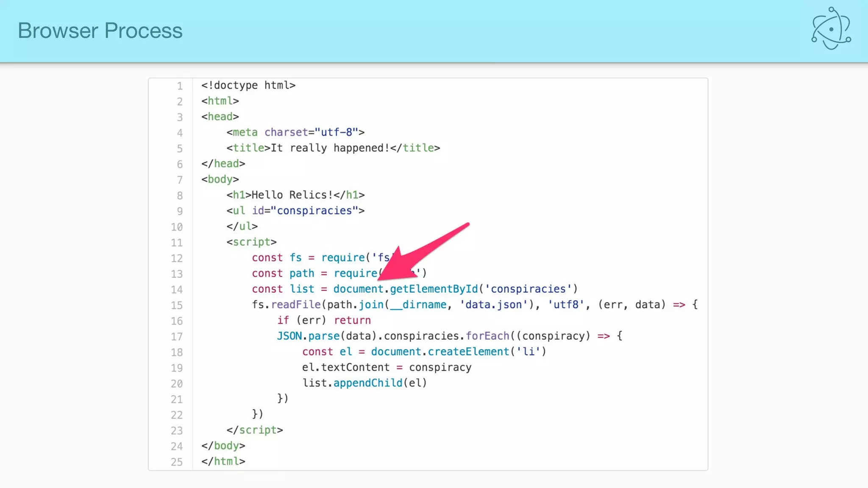Click the readFile function name
This screenshot has height=488, width=868.
[x=295, y=305]
